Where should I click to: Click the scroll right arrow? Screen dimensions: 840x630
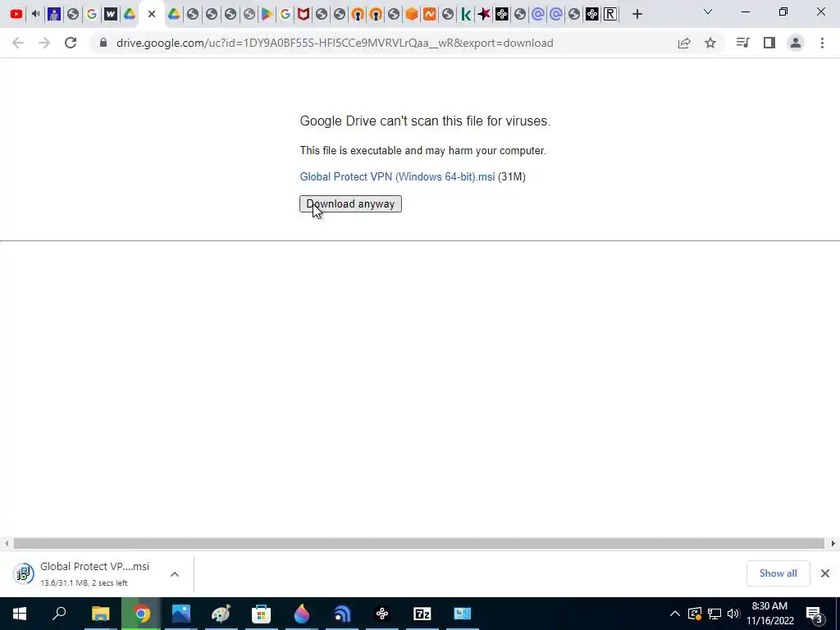pos(833,543)
